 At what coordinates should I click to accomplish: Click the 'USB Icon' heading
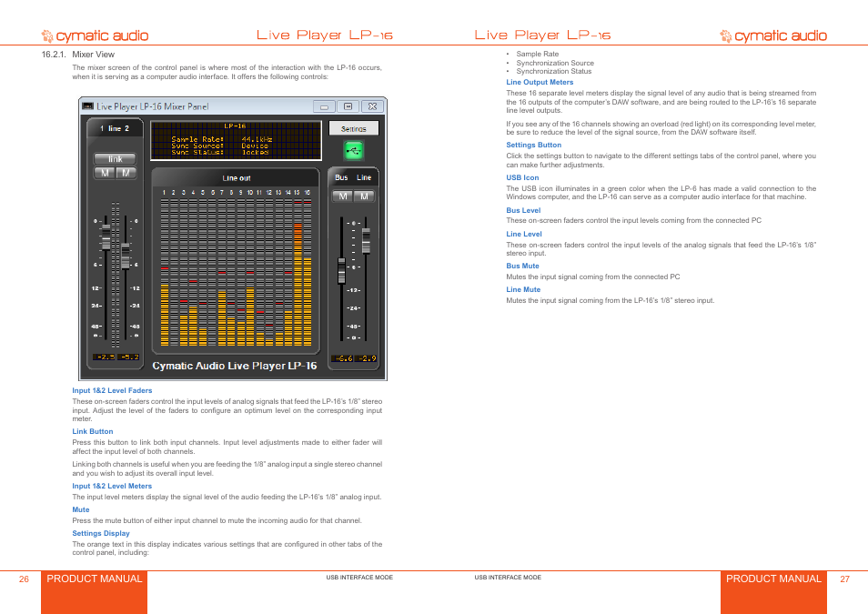[522, 177]
